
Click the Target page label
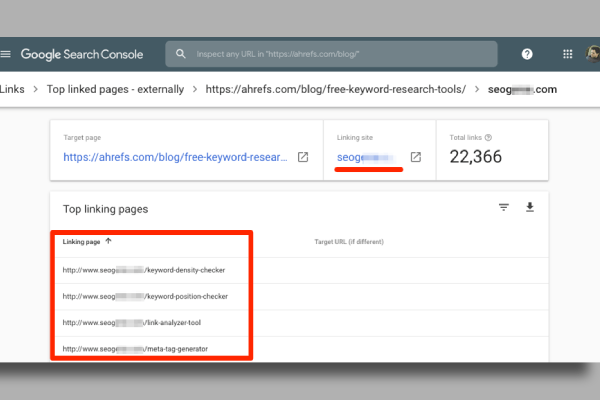82,137
